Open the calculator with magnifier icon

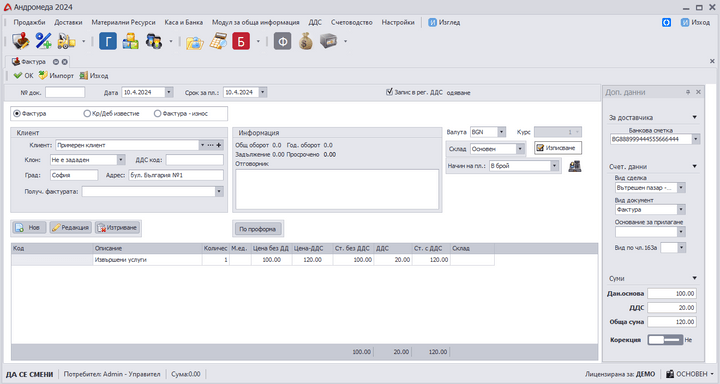[218, 41]
